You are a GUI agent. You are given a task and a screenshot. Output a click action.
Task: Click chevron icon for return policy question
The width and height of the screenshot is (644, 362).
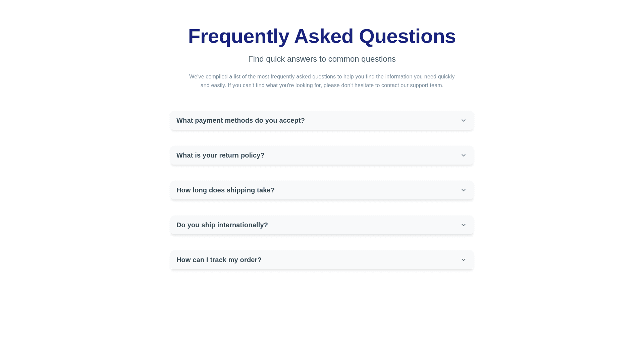(x=463, y=155)
